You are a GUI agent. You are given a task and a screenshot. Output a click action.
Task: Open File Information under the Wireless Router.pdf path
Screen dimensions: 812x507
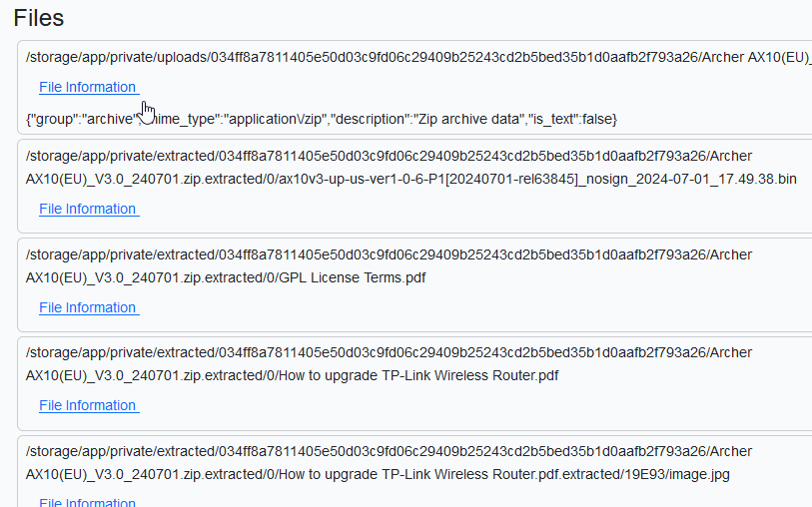coord(88,405)
